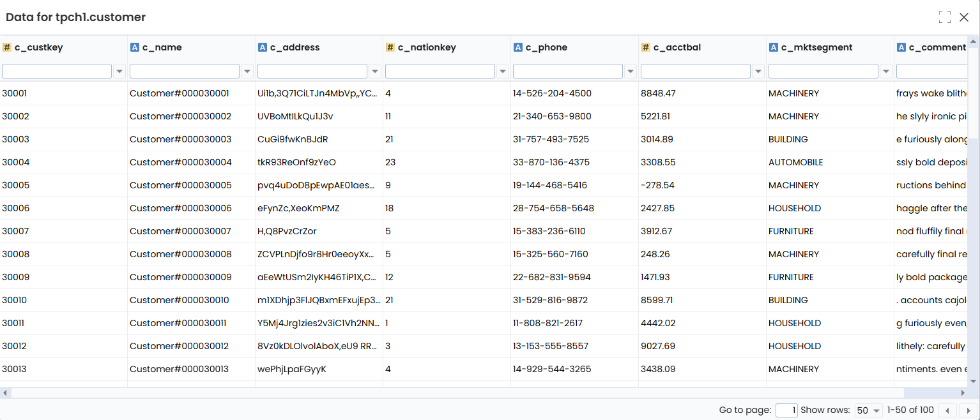This screenshot has height=420, width=980.
Task: Click the horizontal scrollbar track
Action: 931,393
